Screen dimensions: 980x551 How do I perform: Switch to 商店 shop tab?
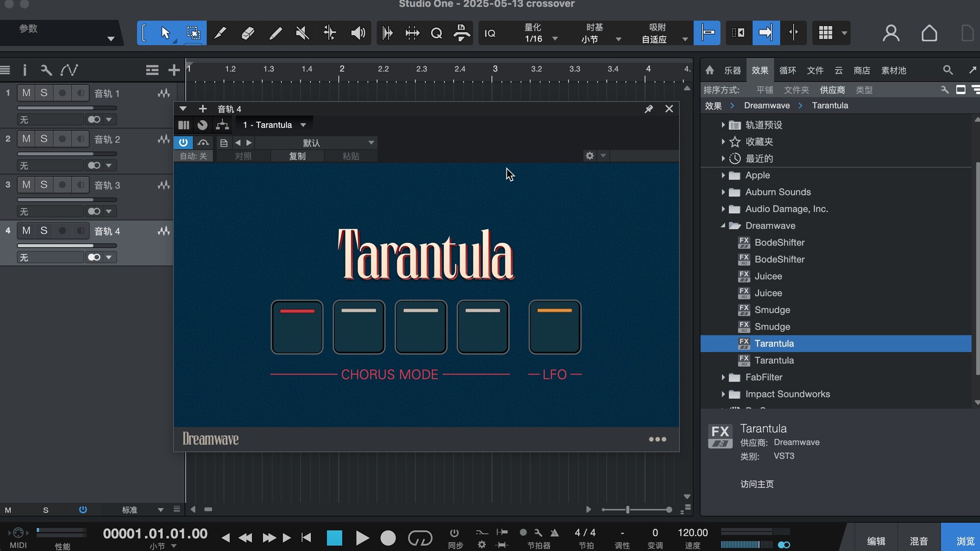coord(862,70)
